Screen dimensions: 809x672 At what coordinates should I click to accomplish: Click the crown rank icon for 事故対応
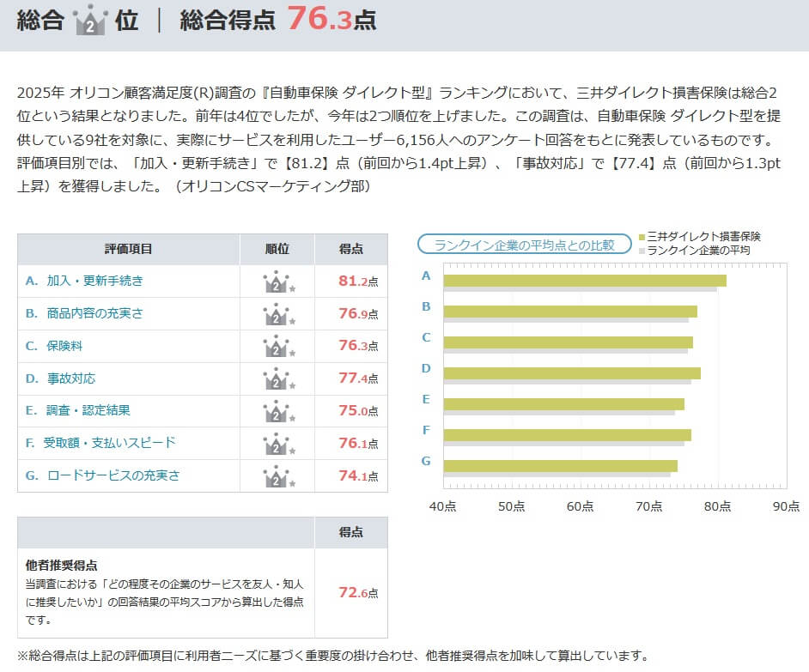277,378
